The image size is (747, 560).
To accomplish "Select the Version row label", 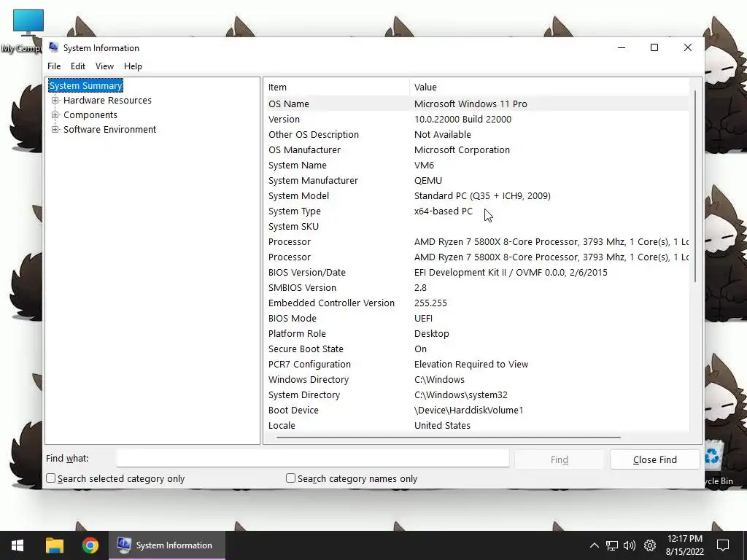I will pos(284,119).
